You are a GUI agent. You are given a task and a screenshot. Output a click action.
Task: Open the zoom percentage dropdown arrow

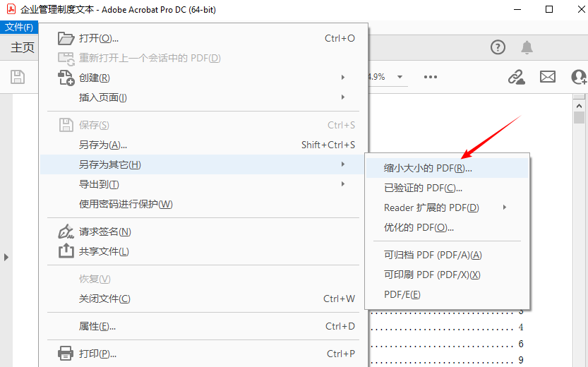point(400,77)
